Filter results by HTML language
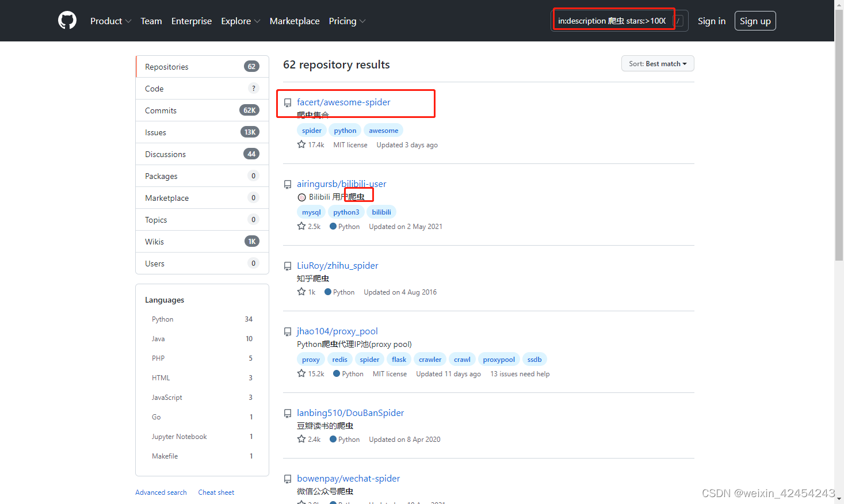This screenshot has width=844, height=504. pyautogui.click(x=202, y=378)
